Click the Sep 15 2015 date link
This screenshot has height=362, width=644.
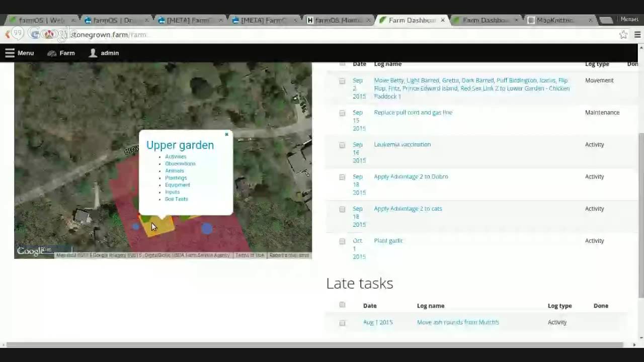[359, 120]
